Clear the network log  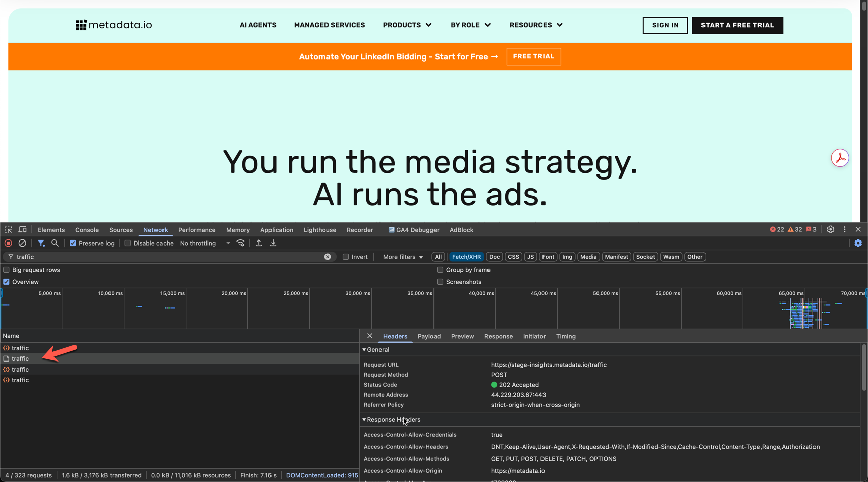22,243
